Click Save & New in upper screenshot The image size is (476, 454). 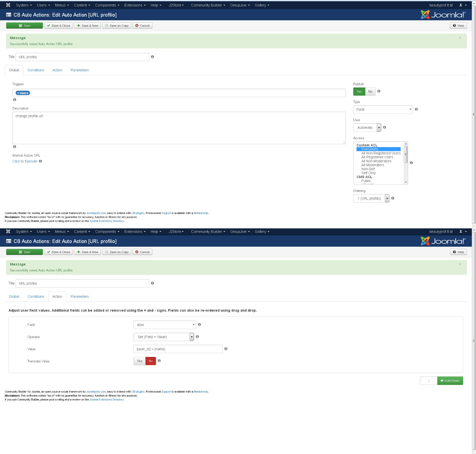[88, 26]
